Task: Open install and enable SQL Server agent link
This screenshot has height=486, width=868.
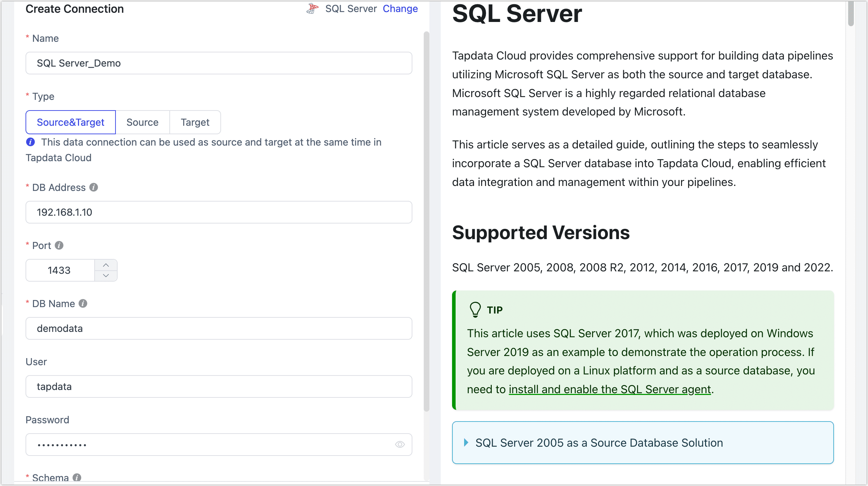Action: click(x=610, y=389)
